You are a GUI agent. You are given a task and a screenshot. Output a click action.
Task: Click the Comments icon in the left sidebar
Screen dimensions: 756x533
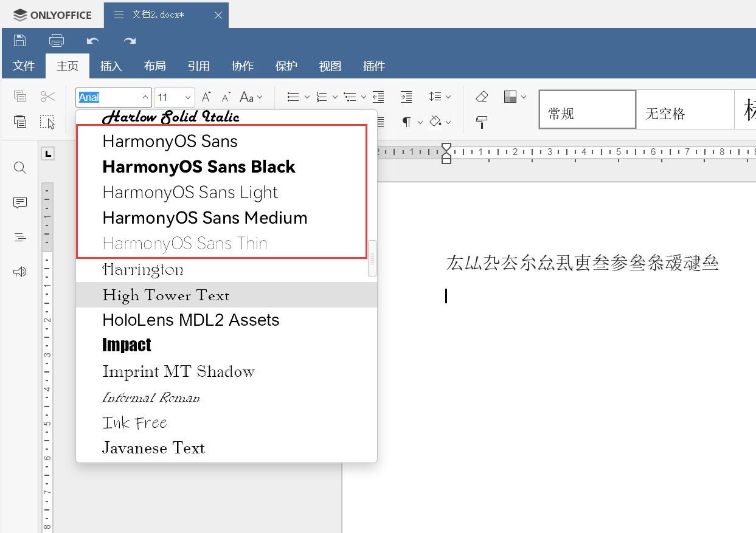[x=19, y=202]
